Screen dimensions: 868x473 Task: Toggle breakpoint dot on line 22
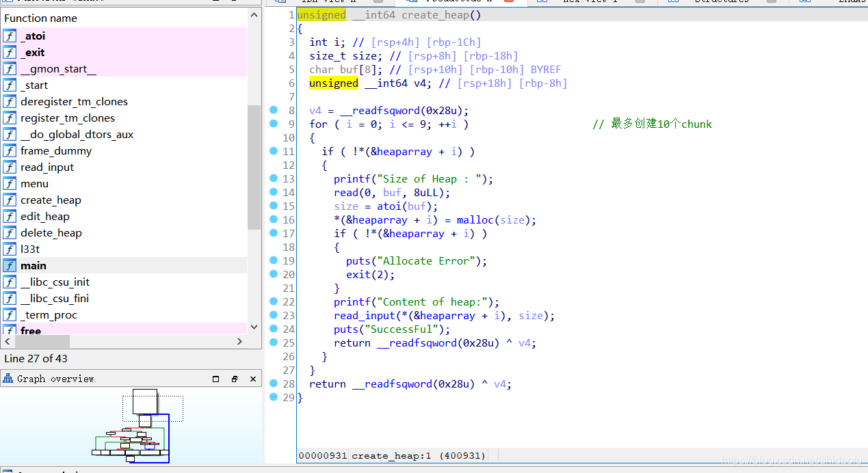pyautogui.click(x=274, y=301)
